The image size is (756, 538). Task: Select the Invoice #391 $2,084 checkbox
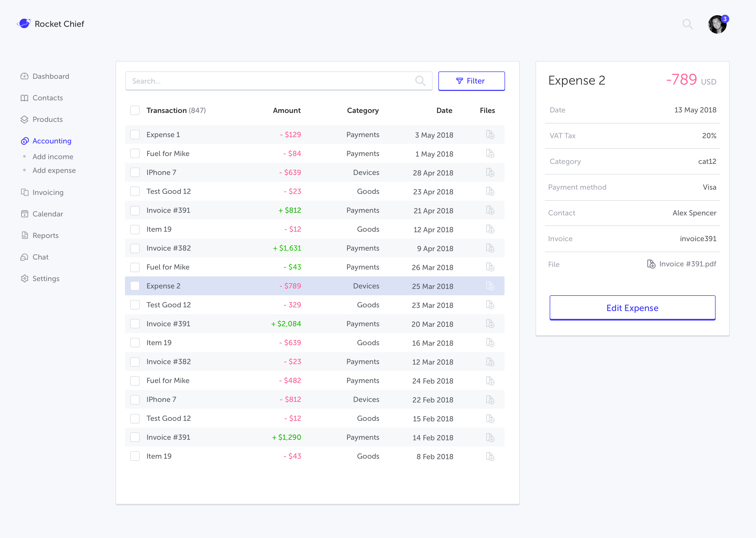coord(135,324)
